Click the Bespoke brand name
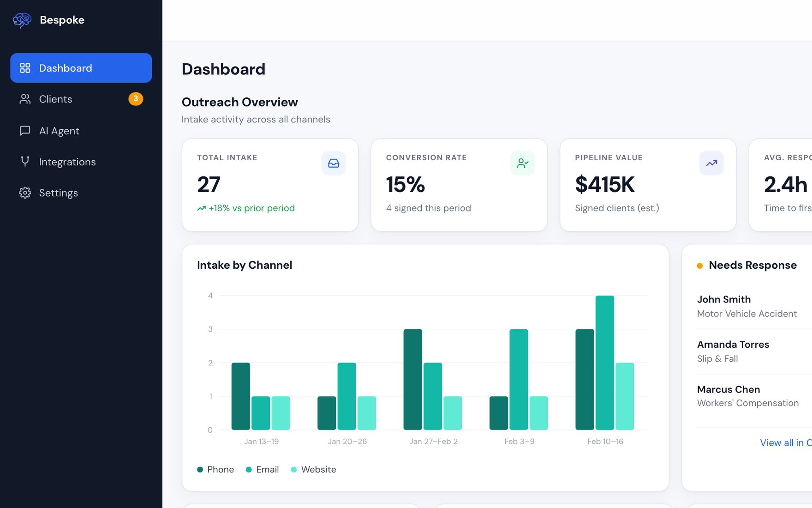Viewport: 812px width, 508px height. [62, 20]
